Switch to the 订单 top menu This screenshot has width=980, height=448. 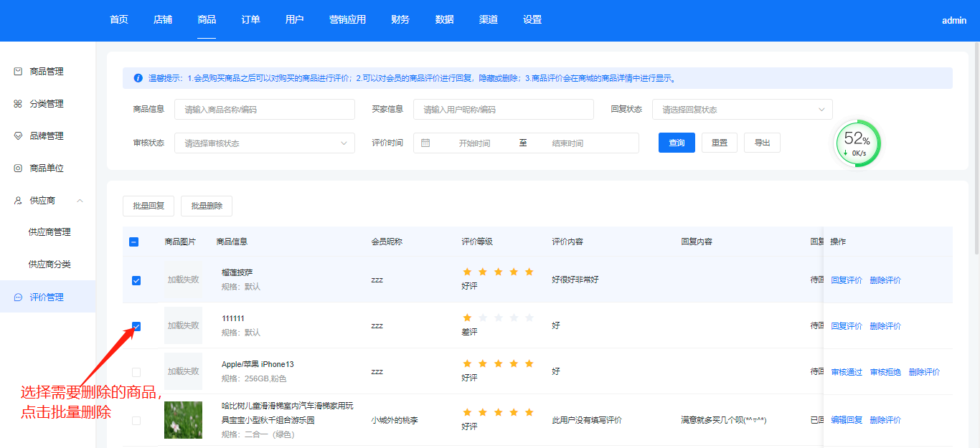click(250, 20)
